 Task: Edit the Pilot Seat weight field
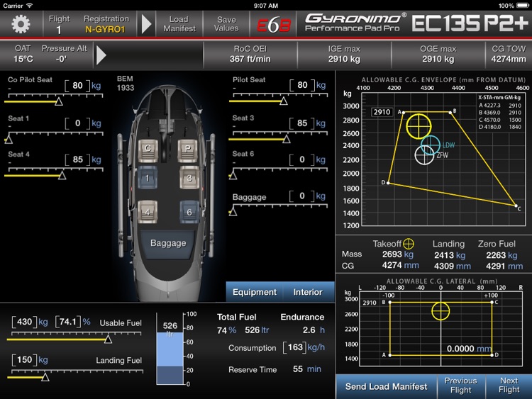[302, 85]
